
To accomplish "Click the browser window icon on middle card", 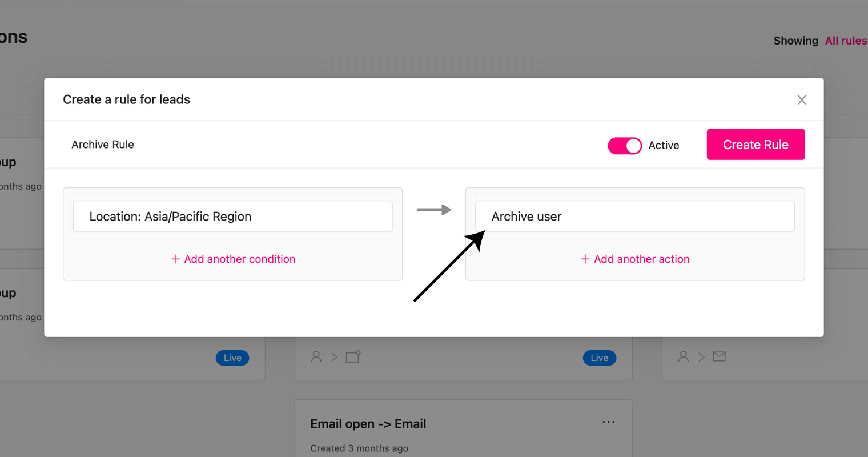I will click(x=353, y=357).
